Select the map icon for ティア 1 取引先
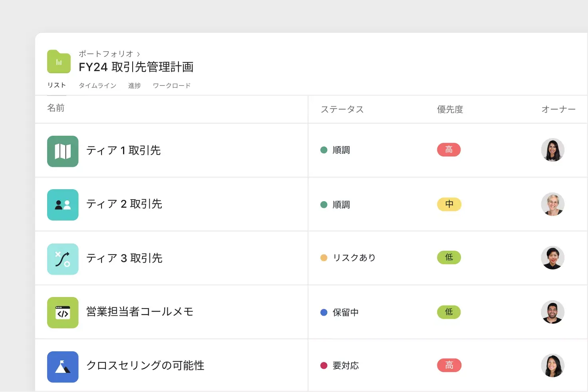588x392 pixels. [x=63, y=151]
